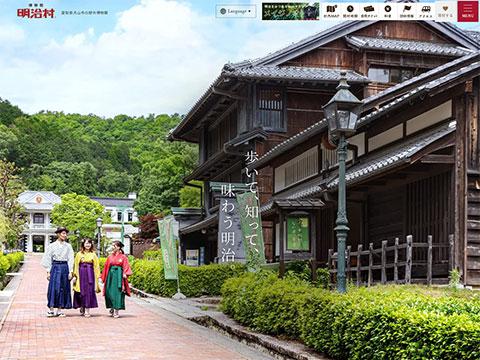
Task: Open the red MENU hamburger button
Action: point(468,11)
